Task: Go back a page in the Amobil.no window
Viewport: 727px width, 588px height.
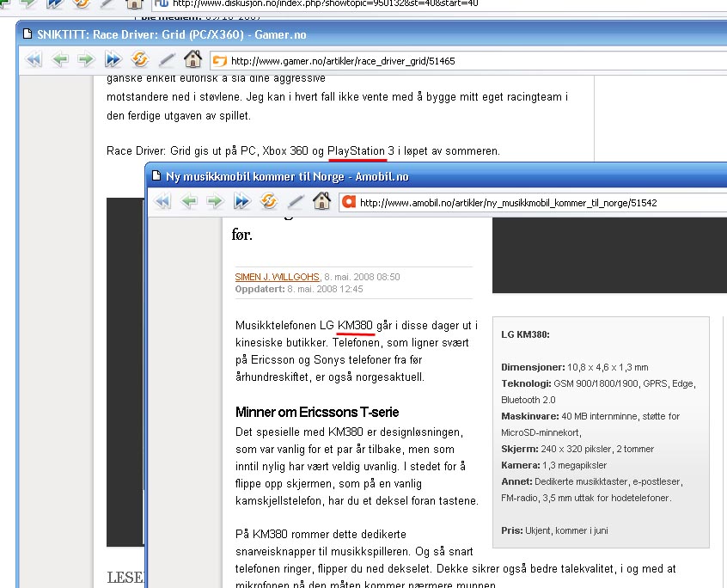Action: tap(189, 202)
